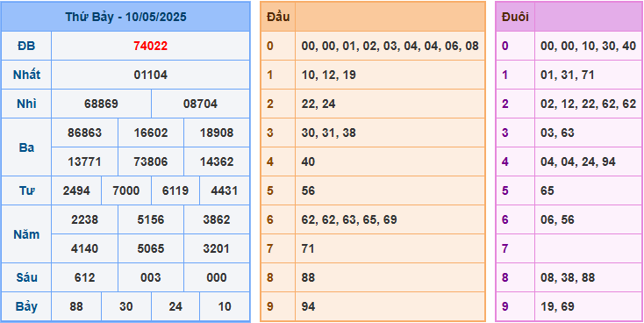
Task: Click value 56 in Đầu row 5
Action: (x=308, y=190)
